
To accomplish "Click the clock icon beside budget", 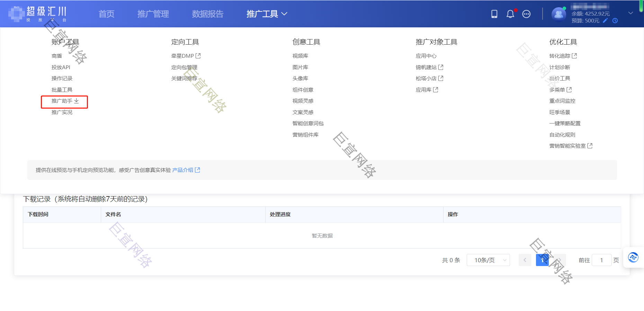I will (615, 20).
